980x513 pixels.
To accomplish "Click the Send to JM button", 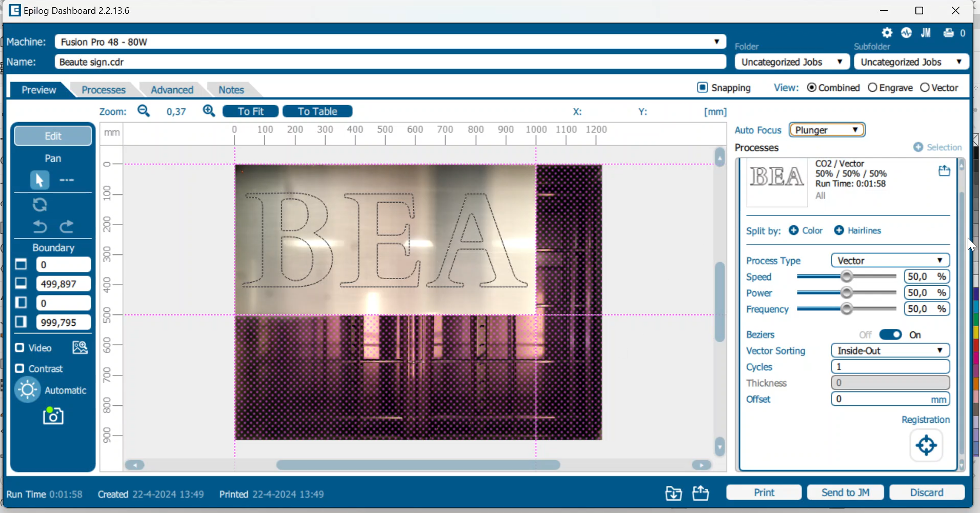I will pos(845,492).
